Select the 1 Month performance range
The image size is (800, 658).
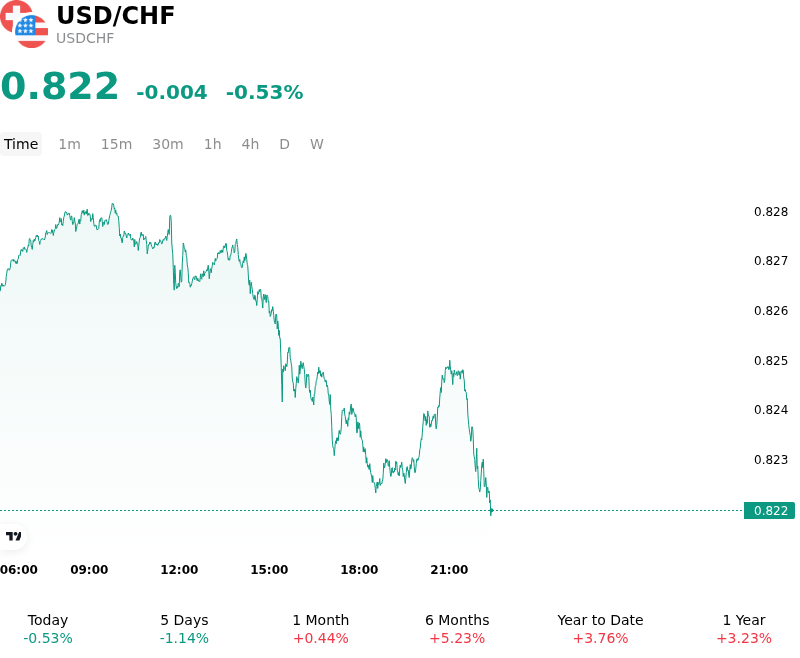point(320,629)
